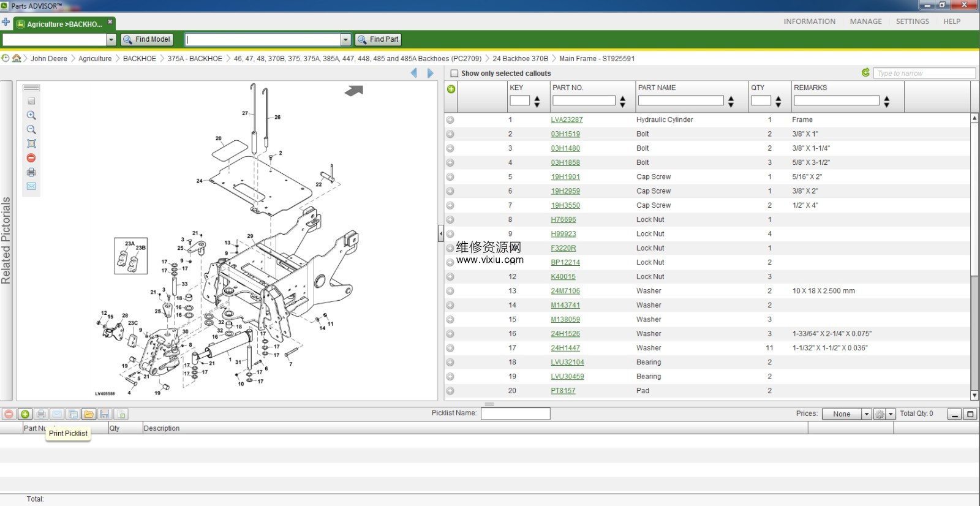Collapse the diagram panel with splitter arrow

coord(440,233)
